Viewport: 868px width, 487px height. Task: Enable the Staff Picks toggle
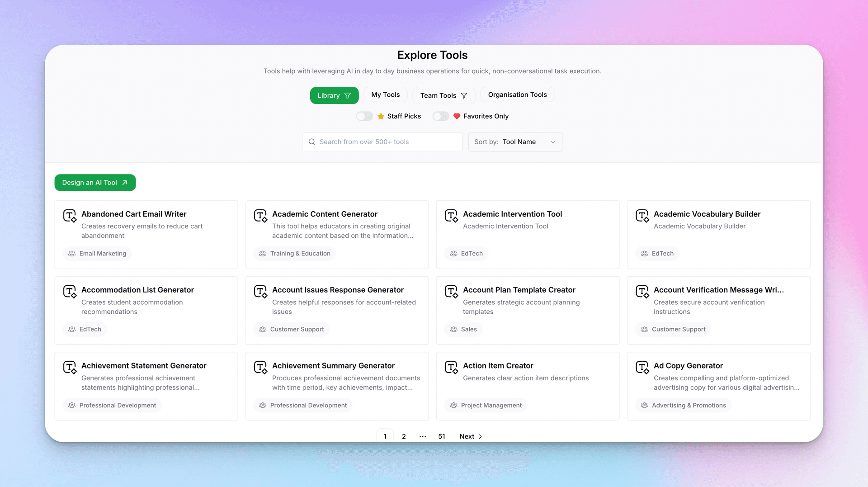click(364, 116)
